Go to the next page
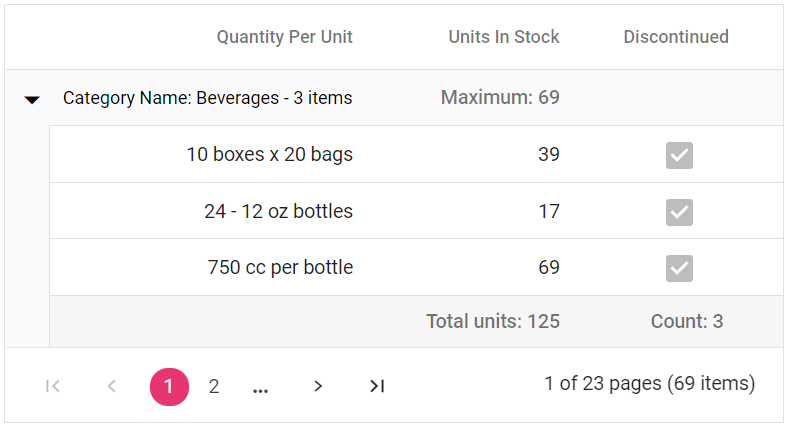This screenshot has width=788, height=427. pyautogui.click(x=318, y=386)
